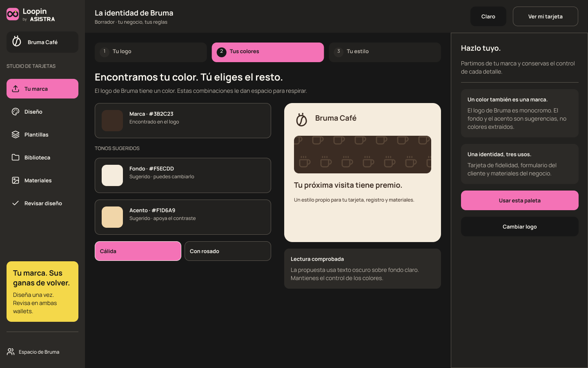The height and width of the screenshot is (368, 588).
Task: Click the text 'Sugerido · apoya el contraste'
Action: coord(163,218)
